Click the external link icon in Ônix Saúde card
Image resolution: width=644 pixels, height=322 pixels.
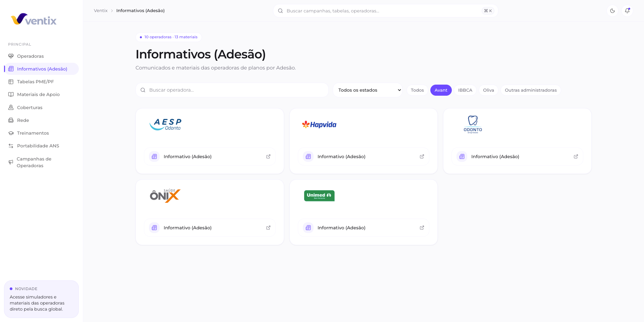pos(268,228)
